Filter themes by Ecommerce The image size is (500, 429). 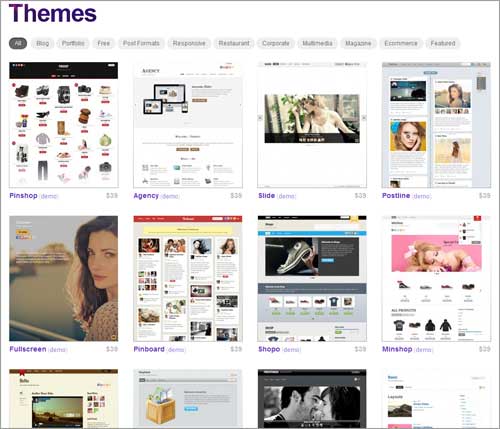point(401,43)
